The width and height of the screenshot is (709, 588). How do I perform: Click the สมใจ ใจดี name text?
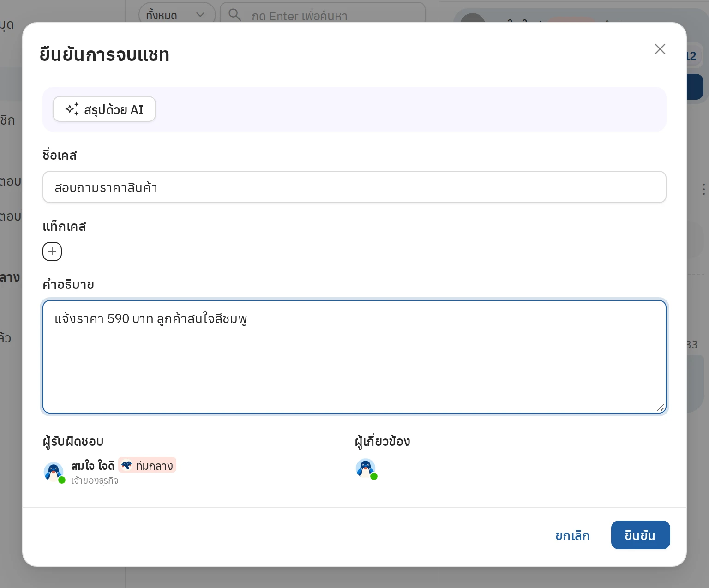coord(93,466)
